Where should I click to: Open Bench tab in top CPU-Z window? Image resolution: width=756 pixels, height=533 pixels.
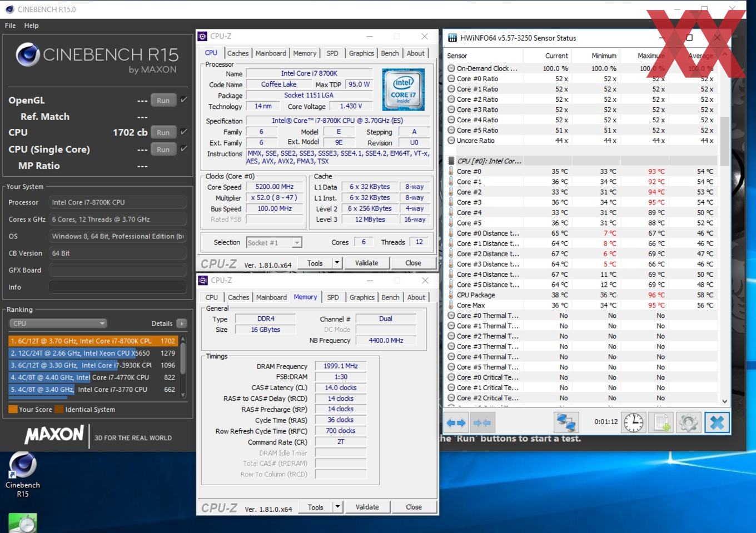pyautogui.click(x=390, y=53)
